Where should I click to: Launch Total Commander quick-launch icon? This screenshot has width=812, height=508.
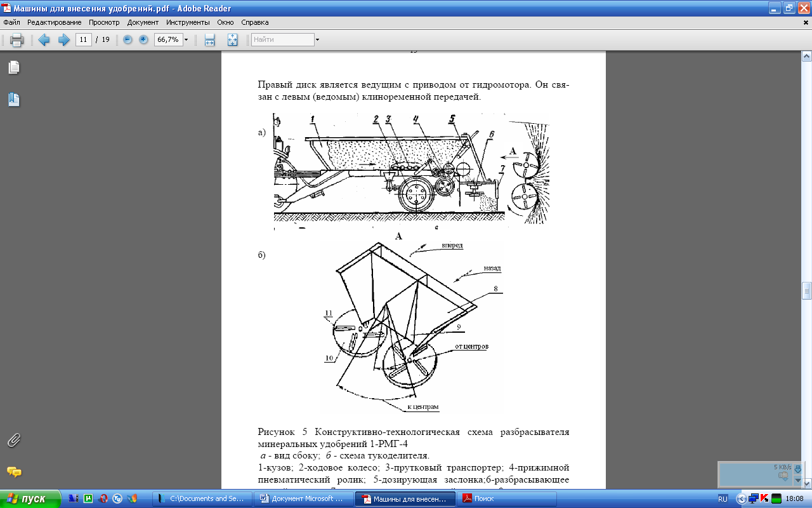click(73, 499)
